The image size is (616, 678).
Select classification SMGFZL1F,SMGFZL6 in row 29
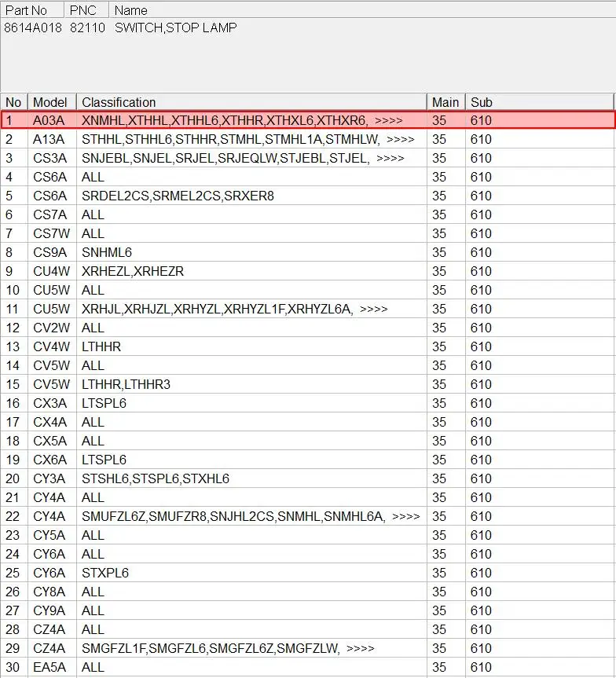point(144,649)
